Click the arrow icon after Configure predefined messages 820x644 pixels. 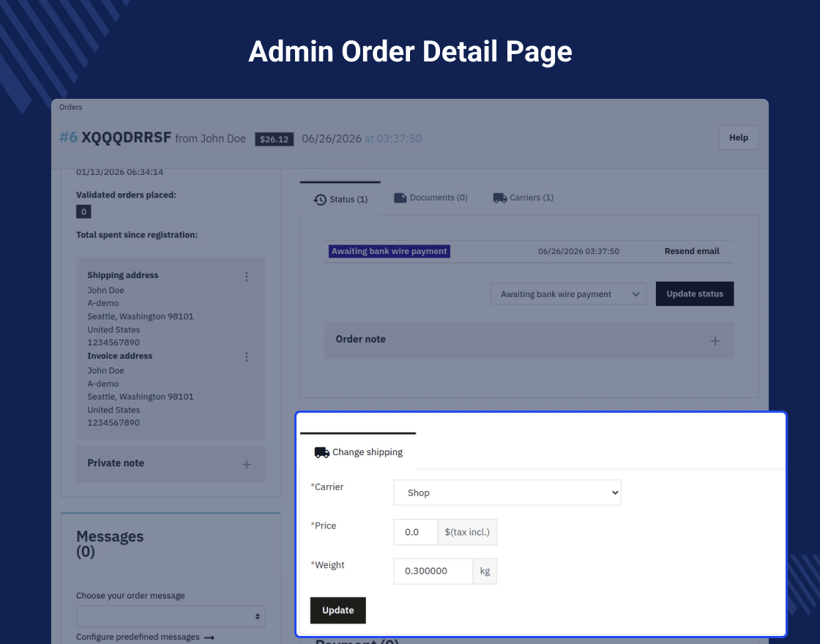(x=209, y=637)
